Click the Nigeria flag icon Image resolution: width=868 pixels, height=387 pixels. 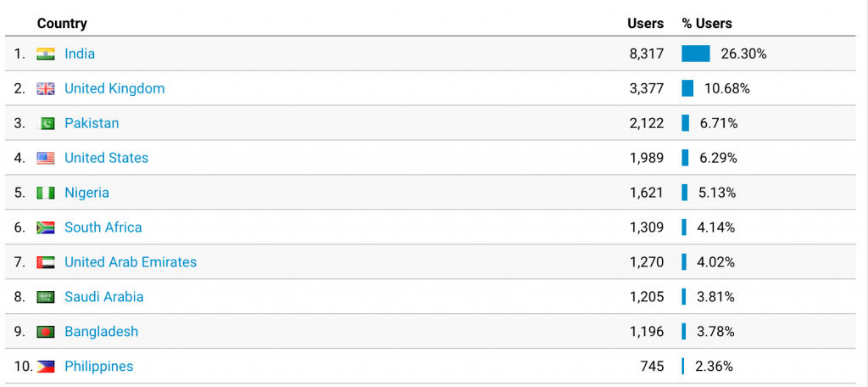pyautogui.click(x=46, y=193)
